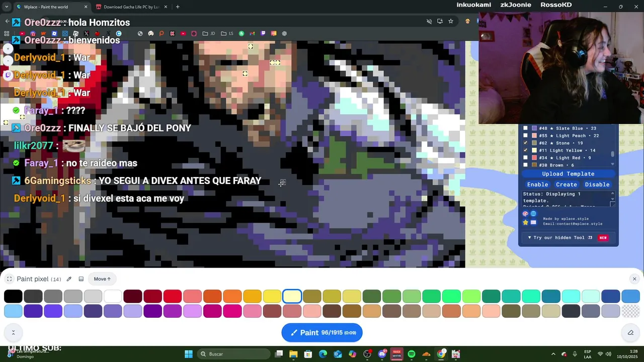Open Discord from the taskbar
Image resolution: width=644 pixels, height=362 pixels.
pyautogui.click(x=382, y=354)
